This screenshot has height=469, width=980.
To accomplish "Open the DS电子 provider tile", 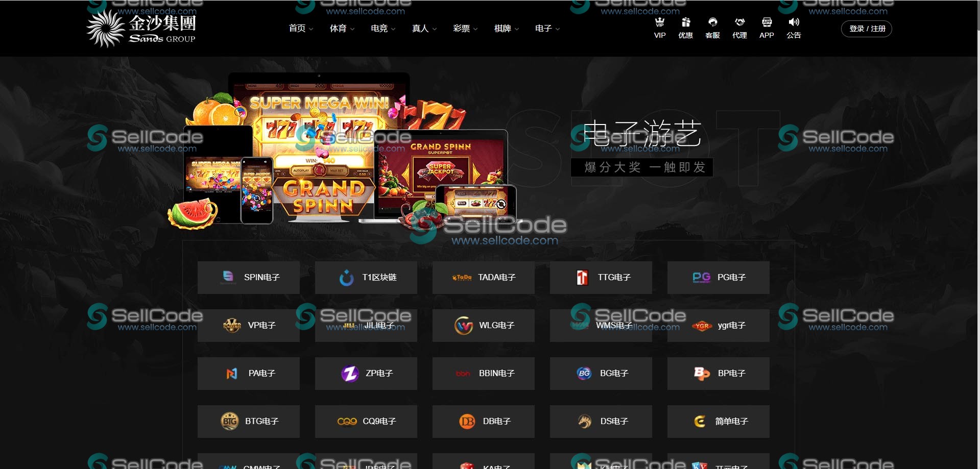I will [601, 421].
